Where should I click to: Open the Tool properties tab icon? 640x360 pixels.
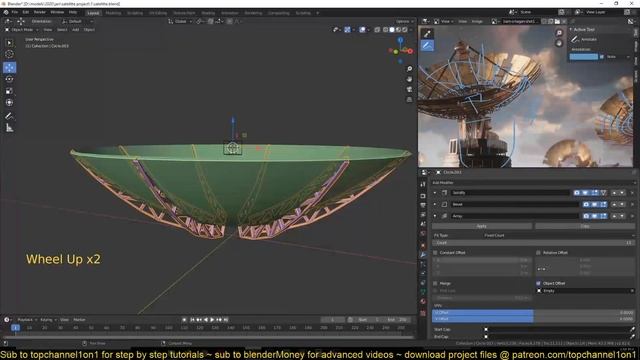tap(423, 185)
